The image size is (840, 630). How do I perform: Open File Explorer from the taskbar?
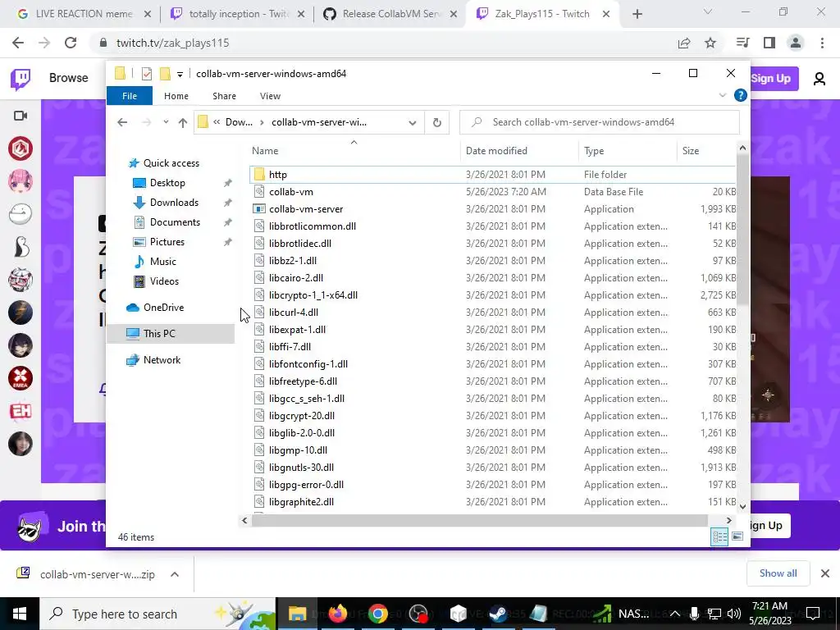coord(297,614)
